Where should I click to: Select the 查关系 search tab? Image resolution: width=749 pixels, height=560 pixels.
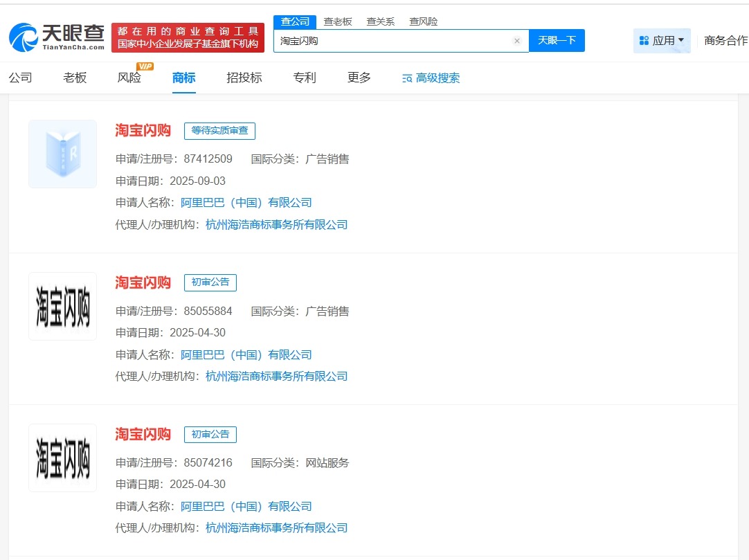click(380, 21)
